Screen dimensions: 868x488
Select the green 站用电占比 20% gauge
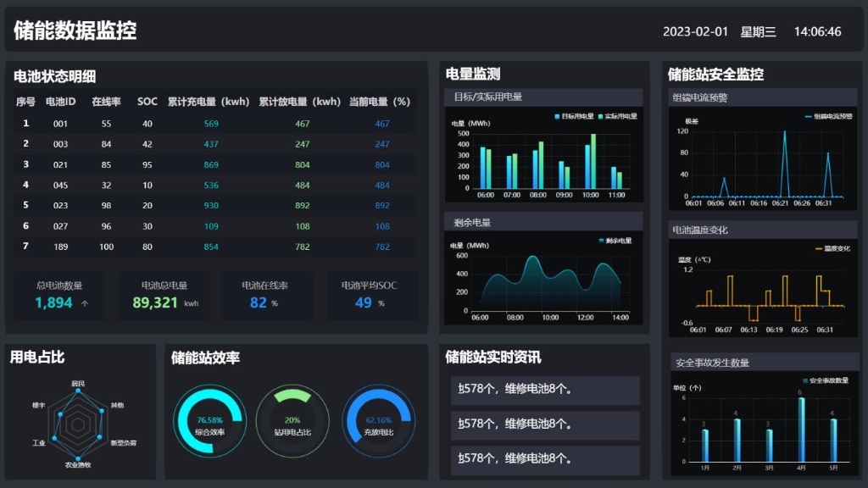coord(292,421)
